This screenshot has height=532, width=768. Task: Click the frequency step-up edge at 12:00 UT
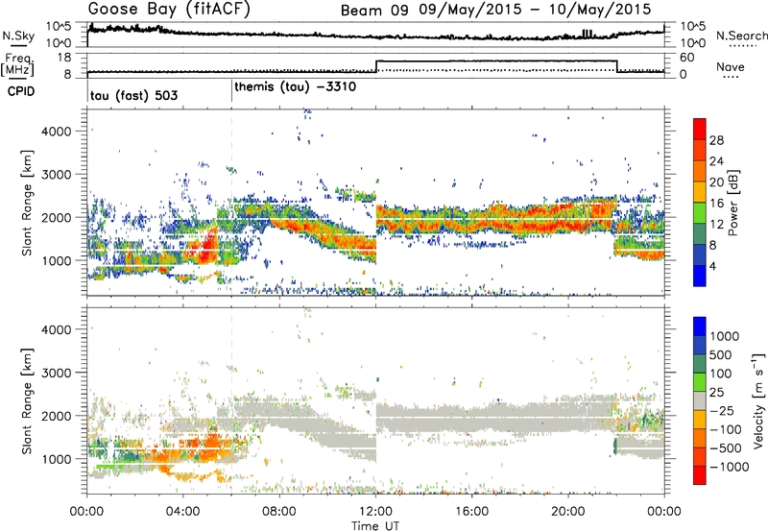point(375,66)
